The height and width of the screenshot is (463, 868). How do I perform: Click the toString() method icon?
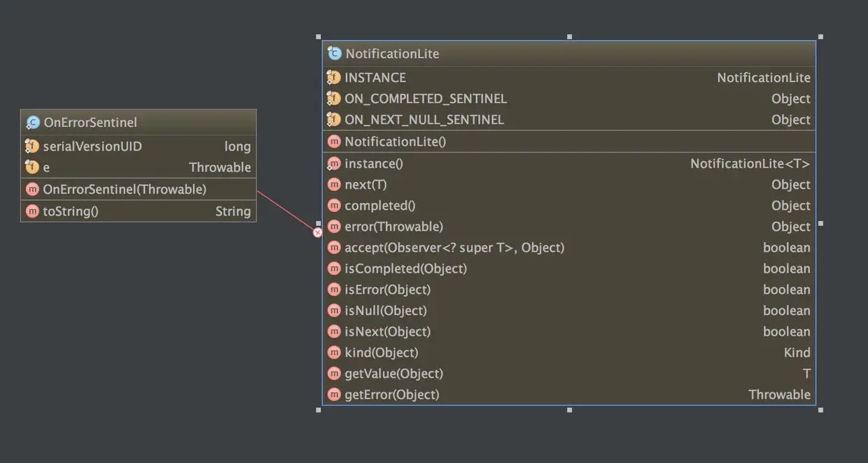pos(32,211)
